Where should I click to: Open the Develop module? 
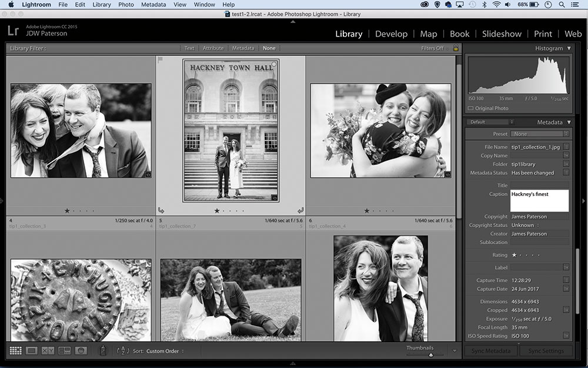click(391, 34)
